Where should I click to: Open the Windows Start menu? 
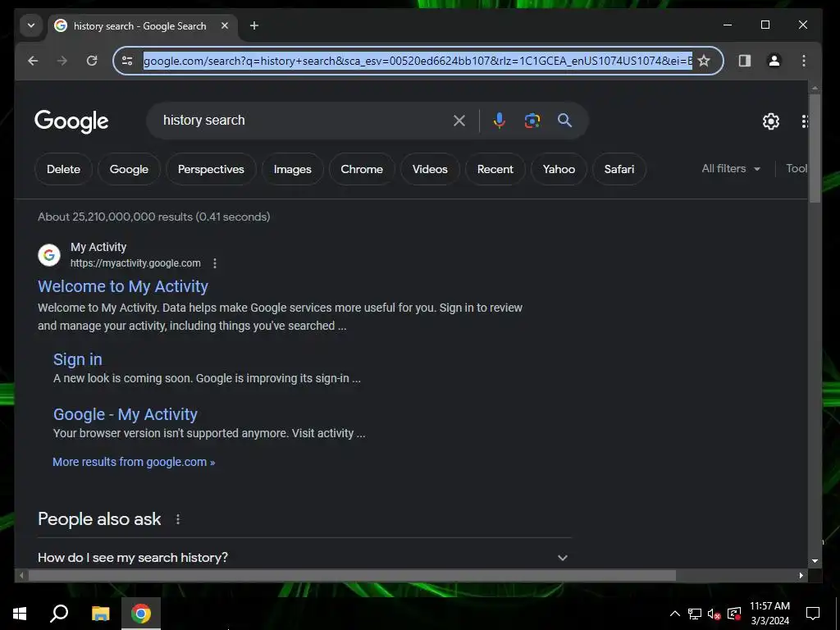[x=20, y=614]
